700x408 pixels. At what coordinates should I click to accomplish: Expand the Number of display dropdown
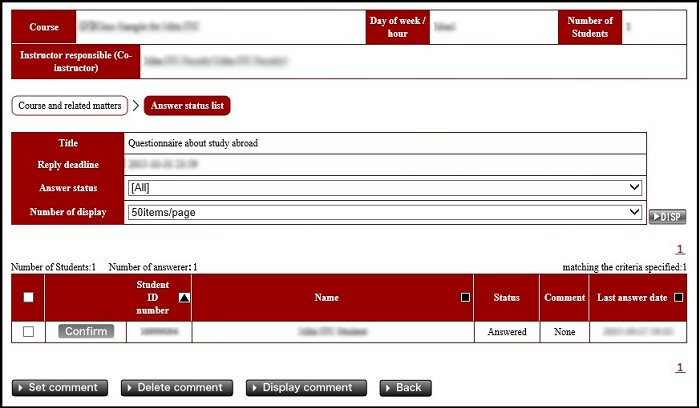coord(385,212)
